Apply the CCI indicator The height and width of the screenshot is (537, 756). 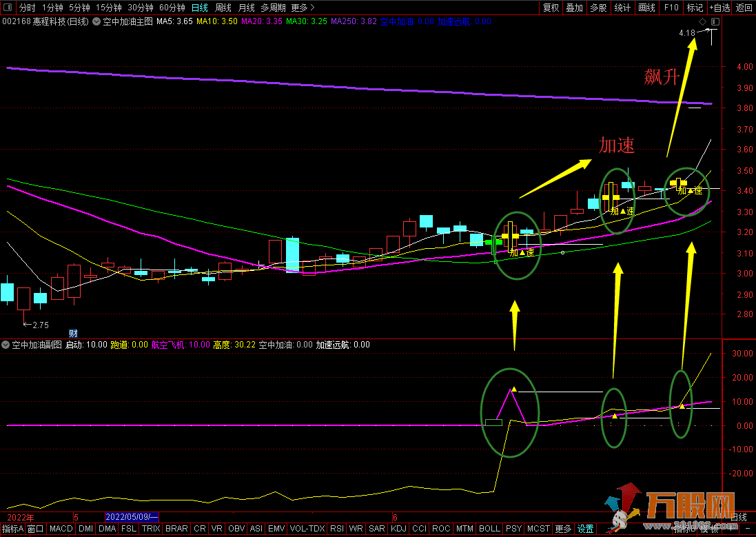pos(420,529)
